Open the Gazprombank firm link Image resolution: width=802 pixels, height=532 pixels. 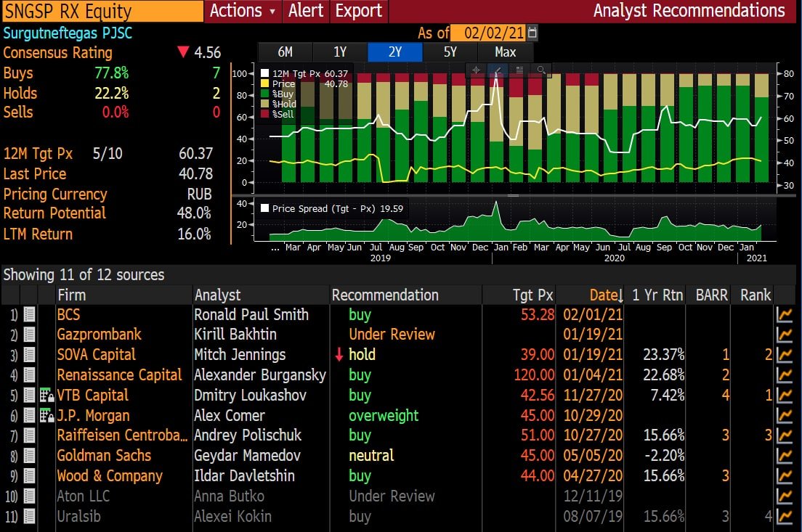tap(100, 335)
